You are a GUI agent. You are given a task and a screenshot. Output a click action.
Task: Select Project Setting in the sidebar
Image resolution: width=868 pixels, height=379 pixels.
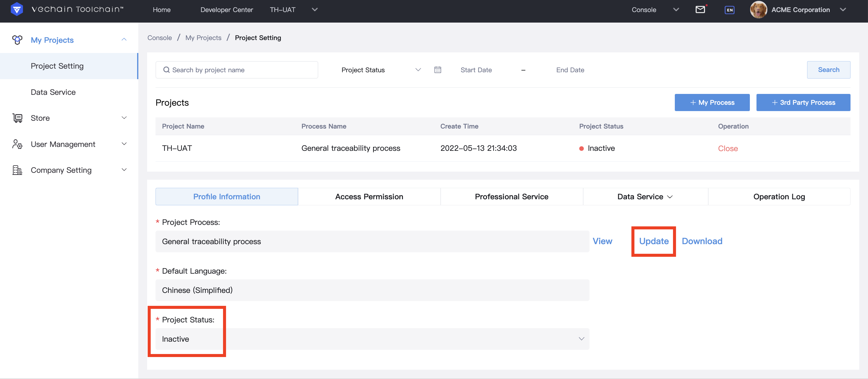tap(69, 66)
